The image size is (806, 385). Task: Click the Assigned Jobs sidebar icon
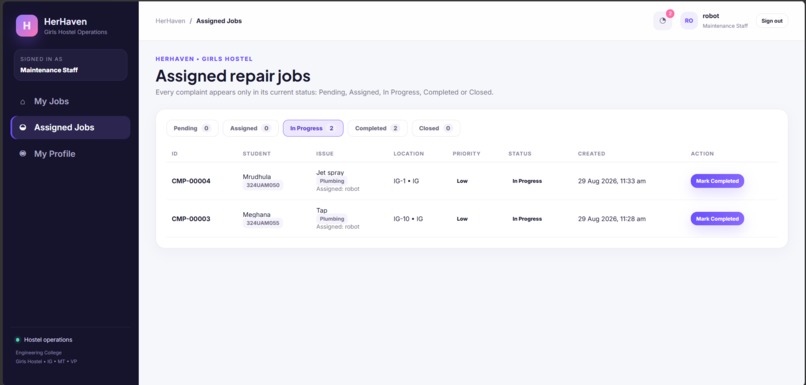pyautogui.click(x=23, y=127)
